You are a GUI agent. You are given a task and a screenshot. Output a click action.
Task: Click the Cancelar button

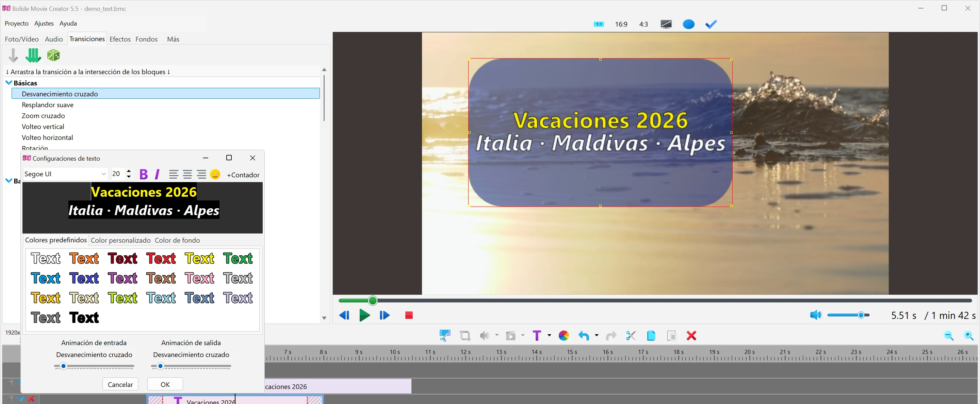tap(120, 384)
